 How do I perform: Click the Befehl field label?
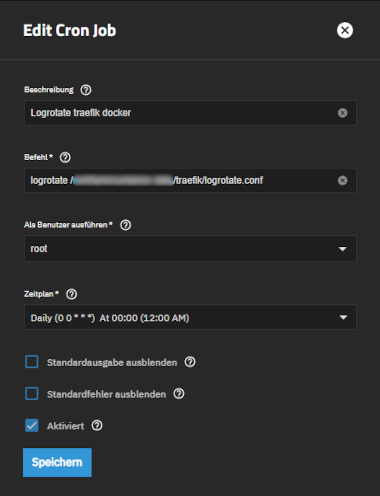[x=38, y=157]
